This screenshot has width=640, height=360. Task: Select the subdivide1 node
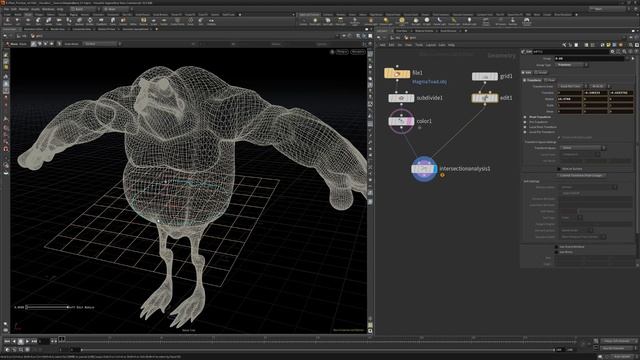[401, 98]
